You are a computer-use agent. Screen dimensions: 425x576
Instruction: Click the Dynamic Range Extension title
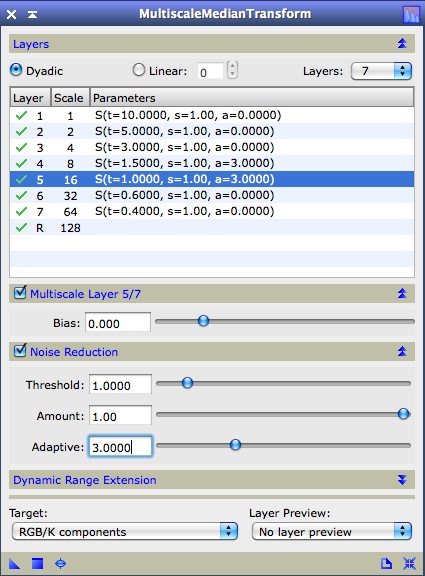(85, 480)
